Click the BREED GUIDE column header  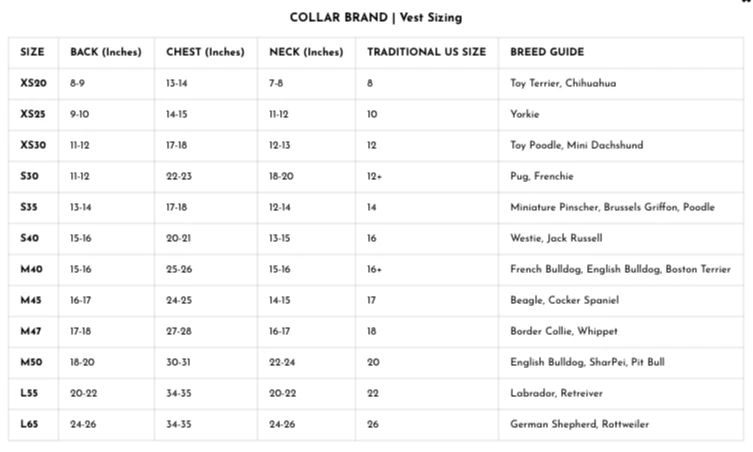[x=547, y=52]
